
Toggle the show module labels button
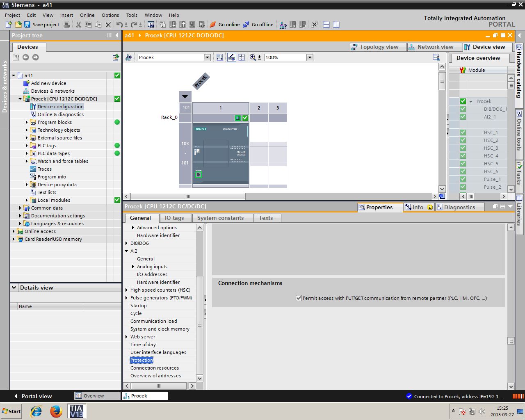coord(231,57)
